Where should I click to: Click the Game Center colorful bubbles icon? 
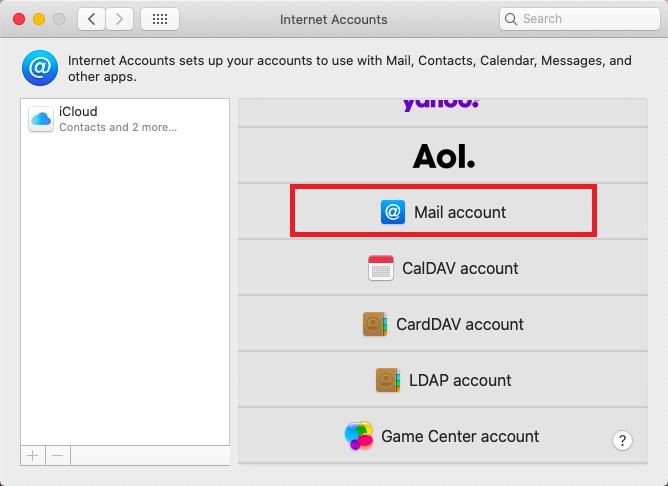coord(359,436)
